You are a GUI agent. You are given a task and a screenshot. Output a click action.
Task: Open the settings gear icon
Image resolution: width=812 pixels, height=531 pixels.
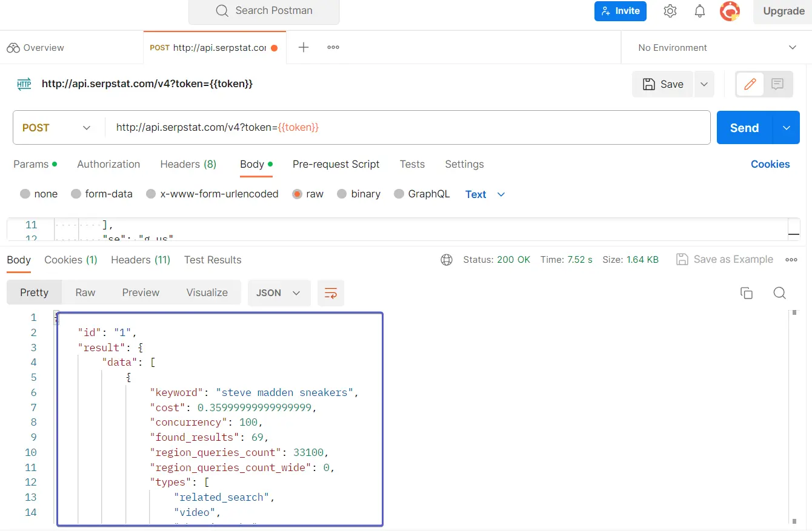coord(670,11)
